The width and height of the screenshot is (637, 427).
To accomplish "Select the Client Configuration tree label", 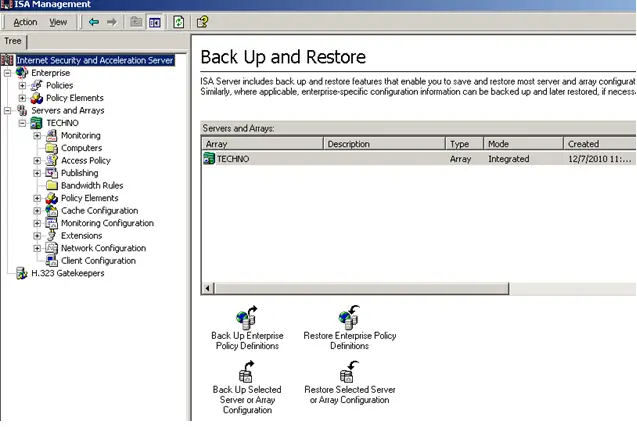I will (x=98, y=260).
